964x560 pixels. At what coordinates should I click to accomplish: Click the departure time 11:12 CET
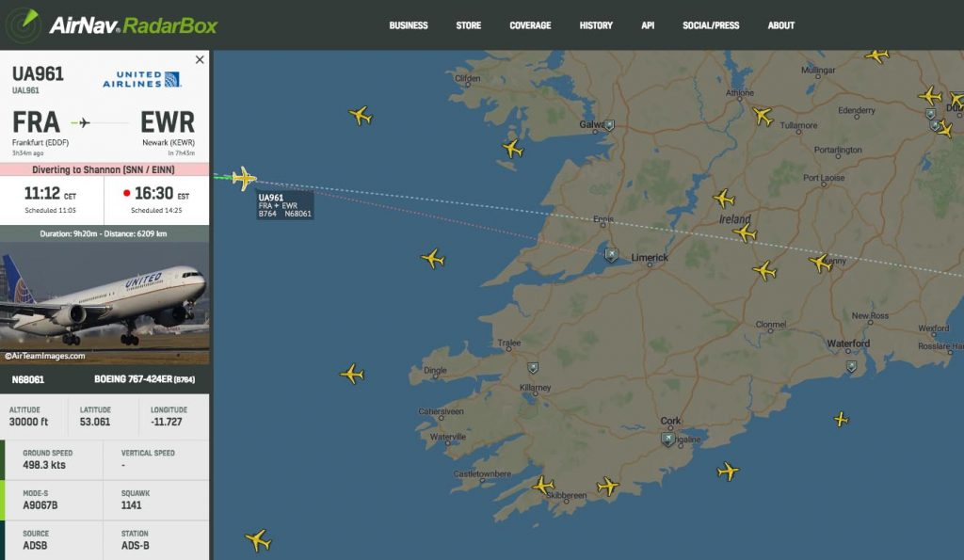(51, 194)
